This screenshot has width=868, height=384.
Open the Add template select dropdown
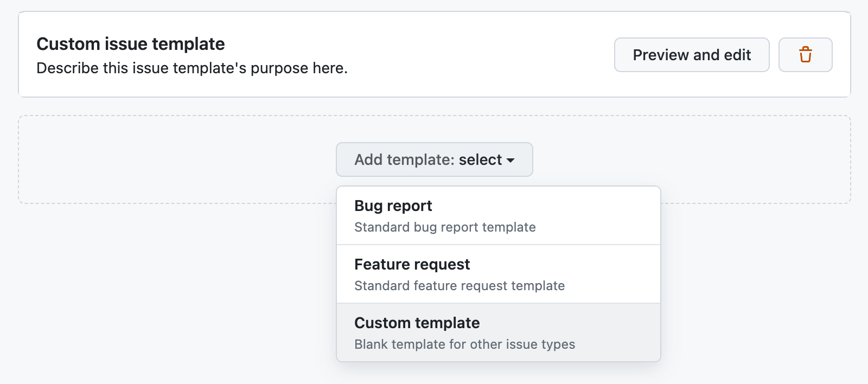pos(434,159)
